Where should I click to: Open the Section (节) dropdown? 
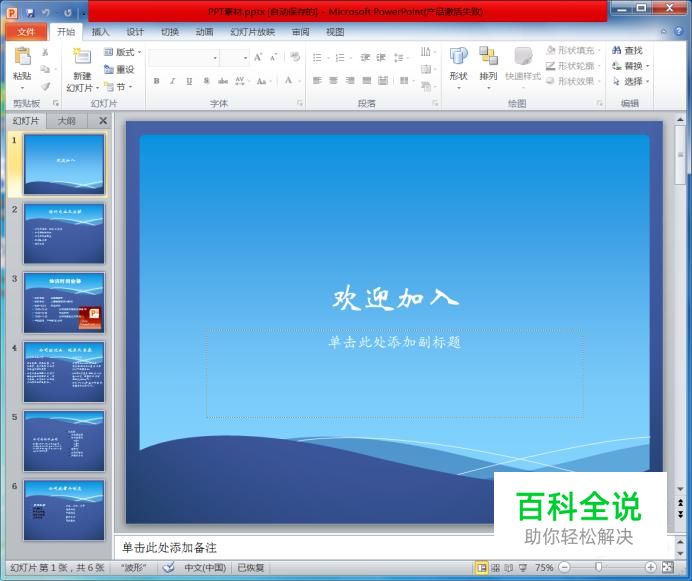118,87
